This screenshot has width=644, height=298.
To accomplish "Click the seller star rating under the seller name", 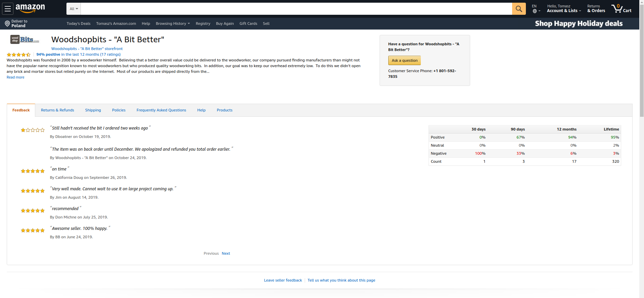I will point(18,54).
